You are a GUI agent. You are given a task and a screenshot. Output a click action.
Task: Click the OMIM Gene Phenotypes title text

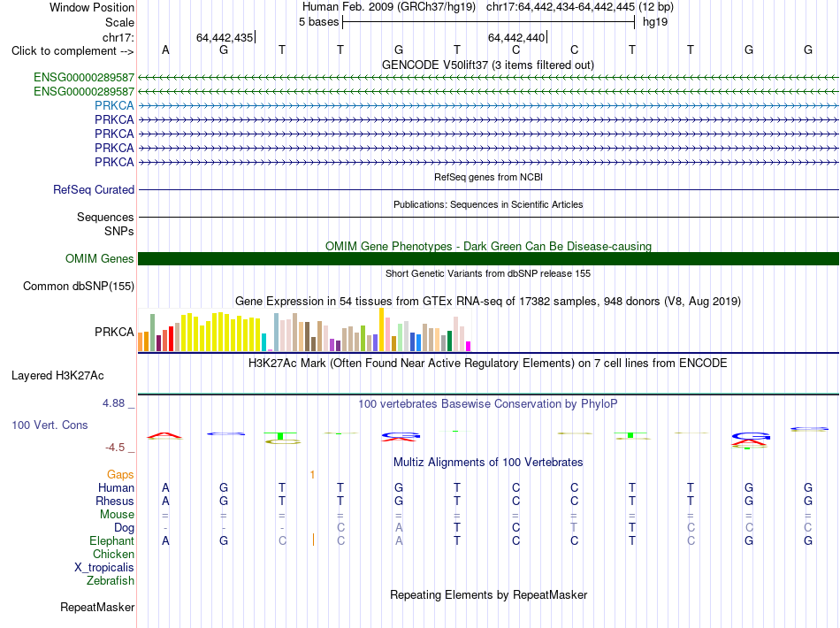coord(488,246)
